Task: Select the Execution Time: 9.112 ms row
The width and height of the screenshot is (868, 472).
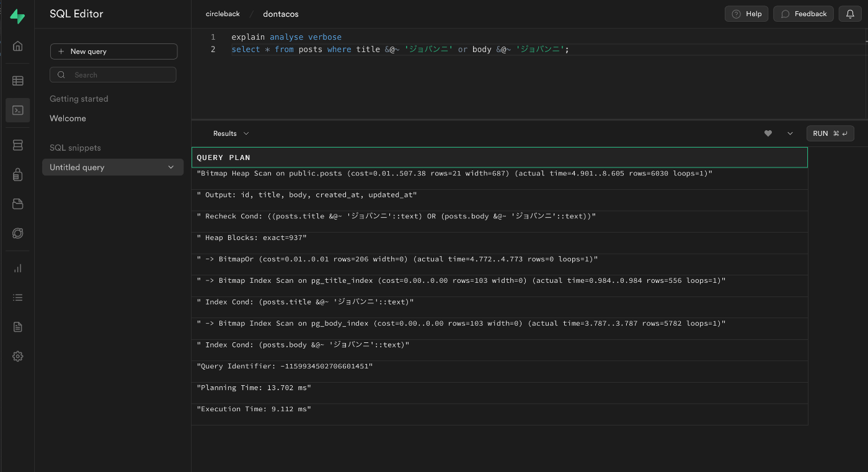Action: 500,414
